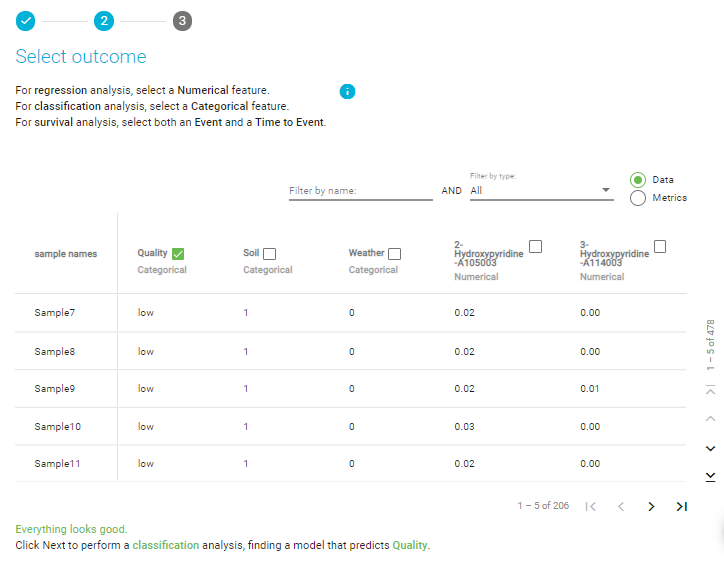
Task: Open the blue info icon for help
Action: pyautogui.click(x=347, y=91)
